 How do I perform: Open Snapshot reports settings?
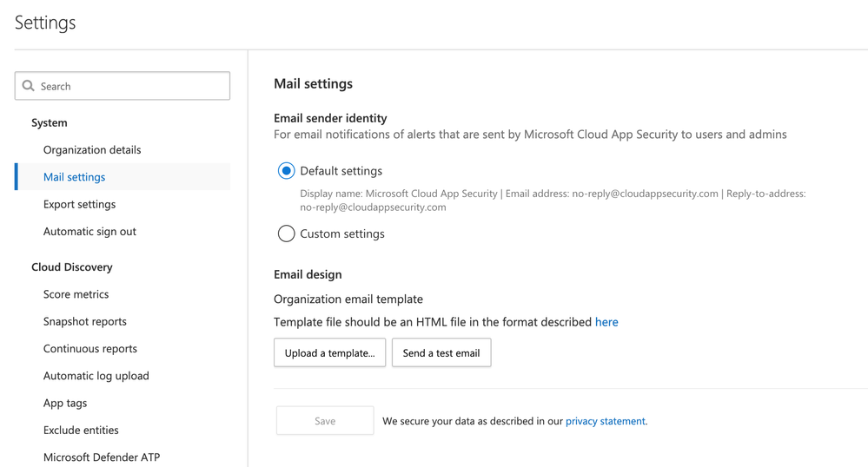point(84,321)
